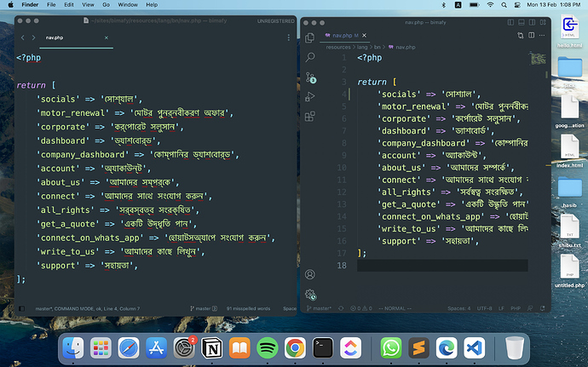This screenshot has height=367, width=588.
Task: Click LF line ending in VS Code status bar
Action: (501, 308)
